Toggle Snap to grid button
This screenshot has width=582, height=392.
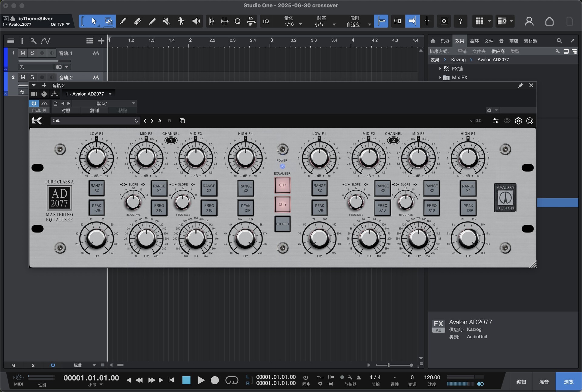pyautogui.click(x=381, y=21)
